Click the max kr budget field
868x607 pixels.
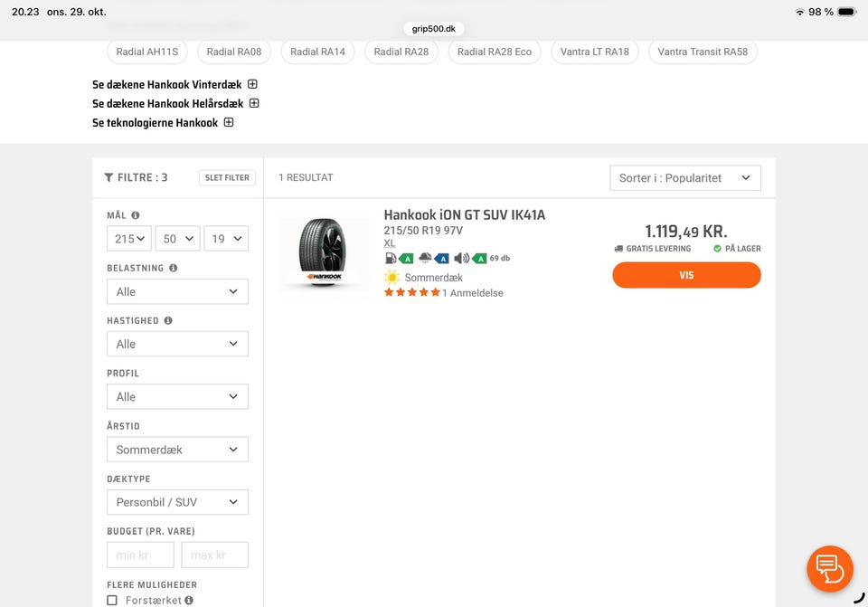215,555
